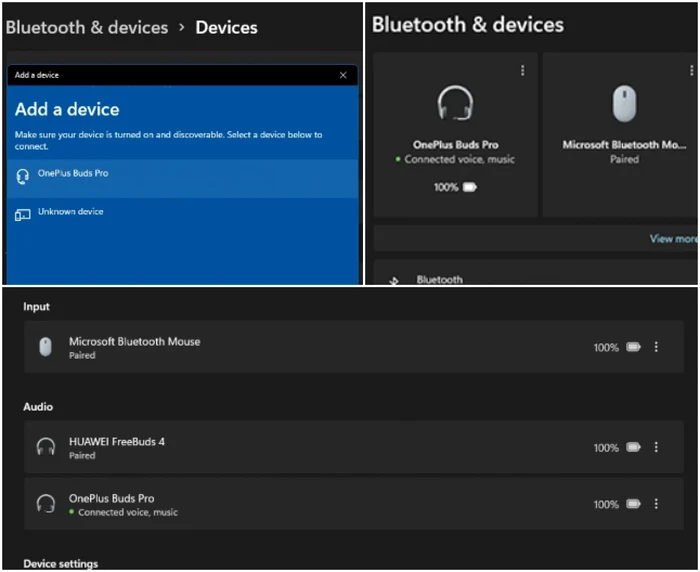Click the mouse icon on Microsoft Bluetooth card
The height and width of the screenshot is (572, 700).
(x=624, y=103)
